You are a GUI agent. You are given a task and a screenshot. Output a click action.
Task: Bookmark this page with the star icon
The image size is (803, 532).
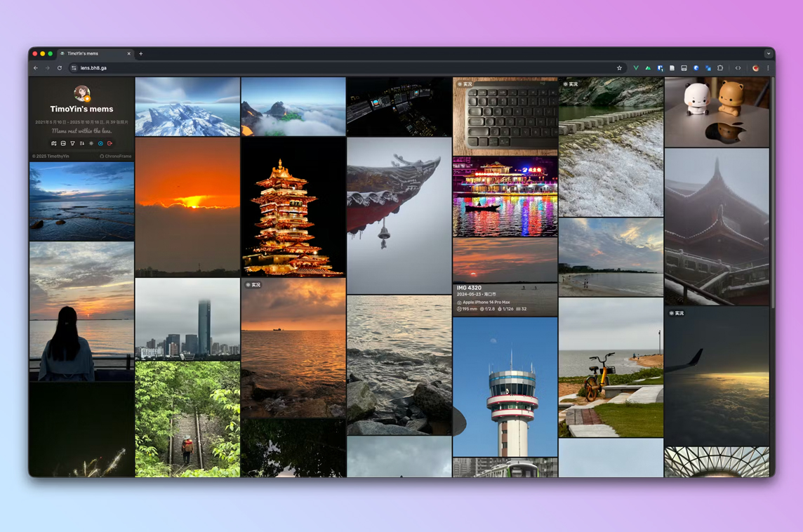[619, 68]
